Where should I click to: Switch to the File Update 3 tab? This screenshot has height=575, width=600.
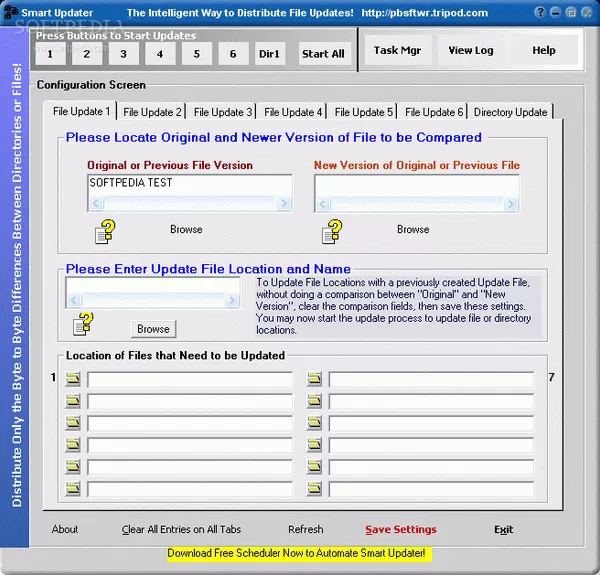click(x=222, y=112)
